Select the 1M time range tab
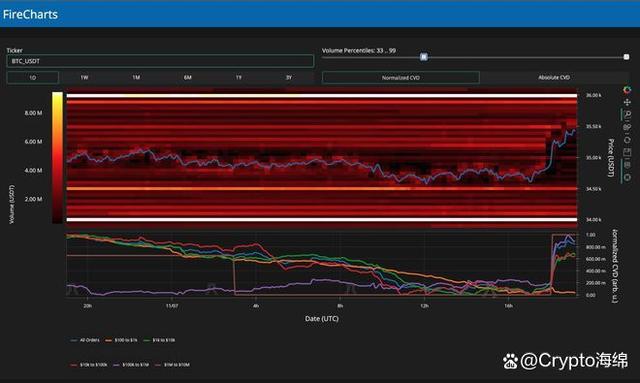The image size is (640, 383). click(136, 78)
